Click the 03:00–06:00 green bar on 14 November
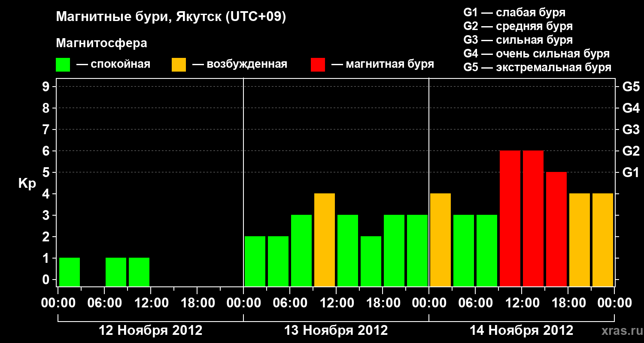 464,250
